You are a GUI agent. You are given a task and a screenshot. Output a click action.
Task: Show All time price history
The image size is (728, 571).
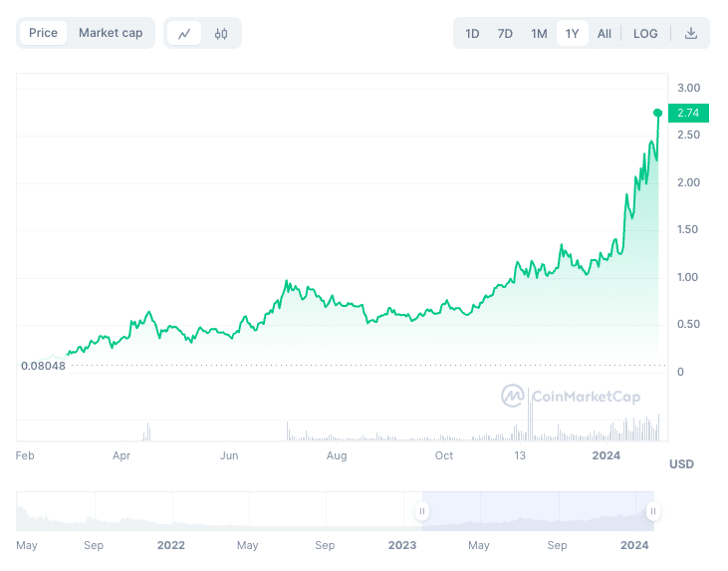coord(605,33)
